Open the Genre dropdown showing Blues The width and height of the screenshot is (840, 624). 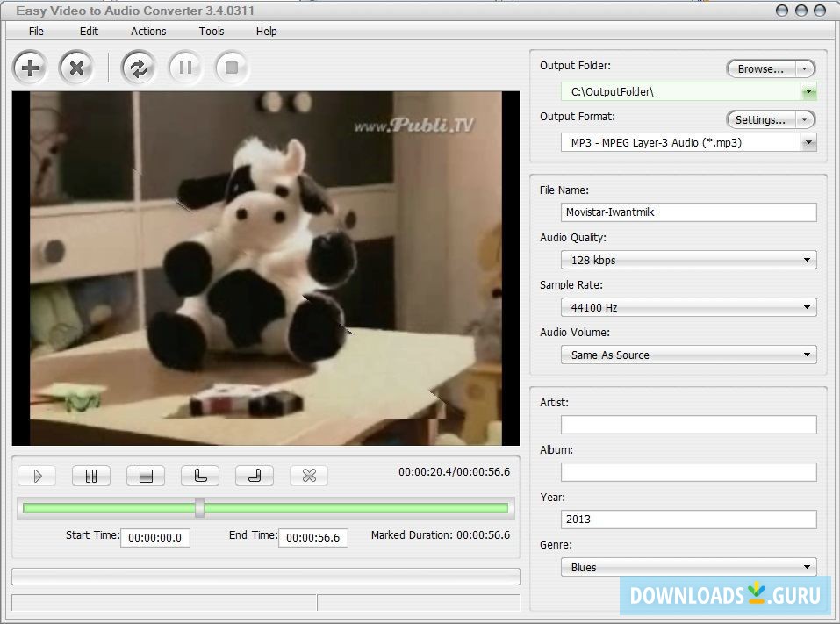coord(688,567)
